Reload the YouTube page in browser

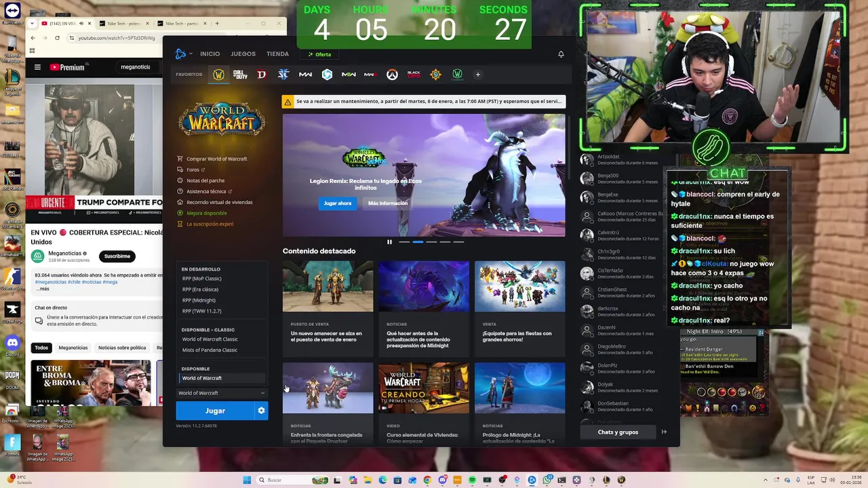57,38
